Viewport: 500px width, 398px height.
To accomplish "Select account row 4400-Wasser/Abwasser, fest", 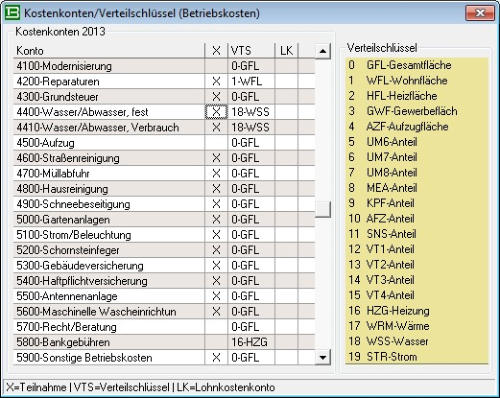I will pyautogui.click(x=164, y=112).
